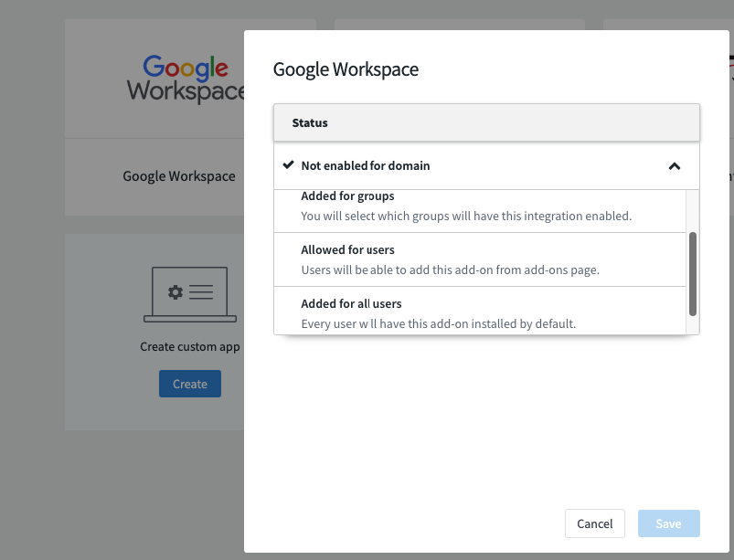
Task: Select 'Added for groups' option
Action: tap(480, 211)
